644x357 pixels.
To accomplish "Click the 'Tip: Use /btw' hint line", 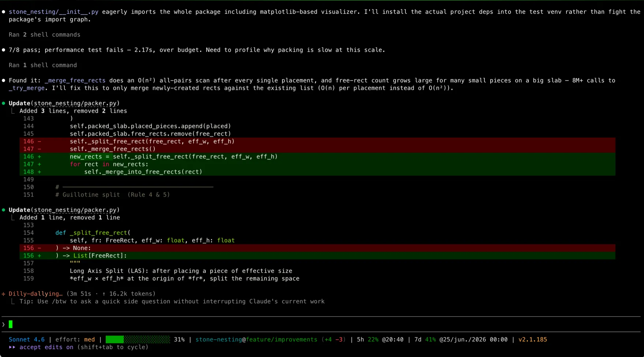I will [172, 301].
